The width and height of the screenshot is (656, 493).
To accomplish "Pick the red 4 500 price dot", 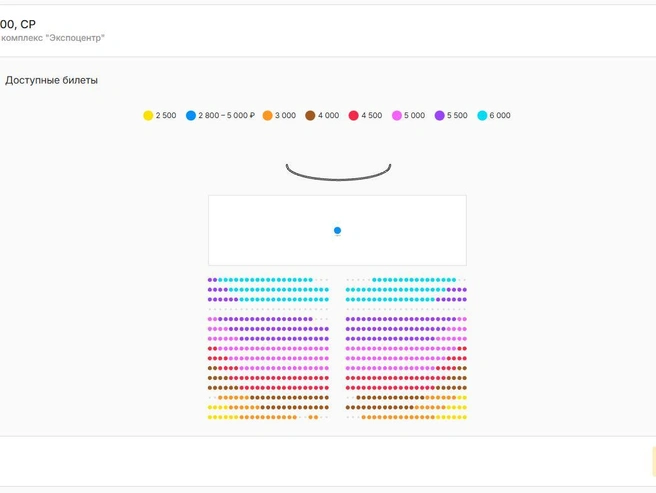I will tap(354, 116).
